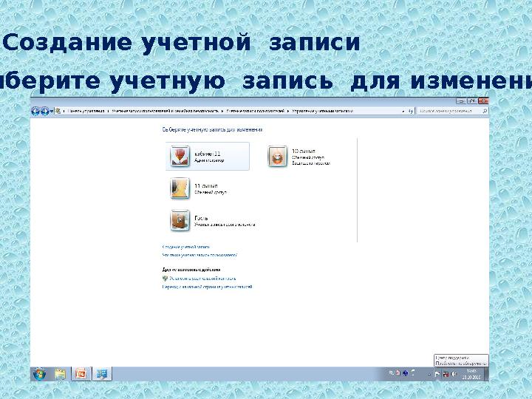532x399 pixels.
Task: Click the taskbar clock and date
Action: click(x=471, y=374)
